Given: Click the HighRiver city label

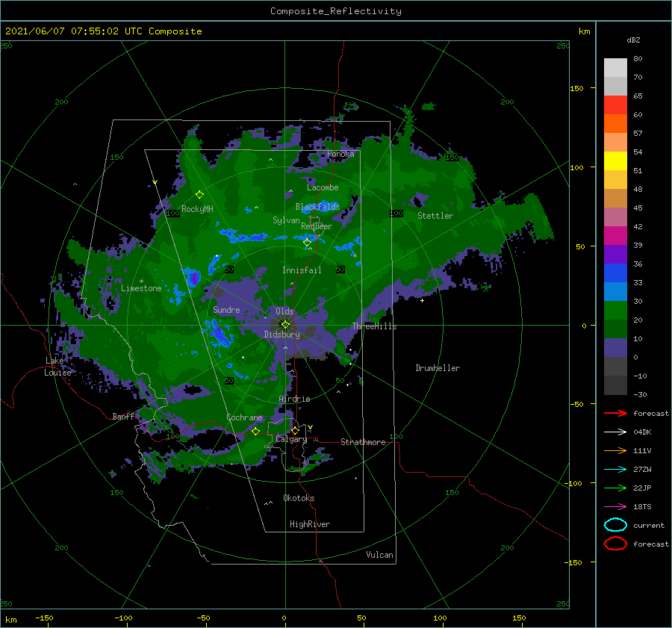Looking at the screenshot, I should point(310,524).
